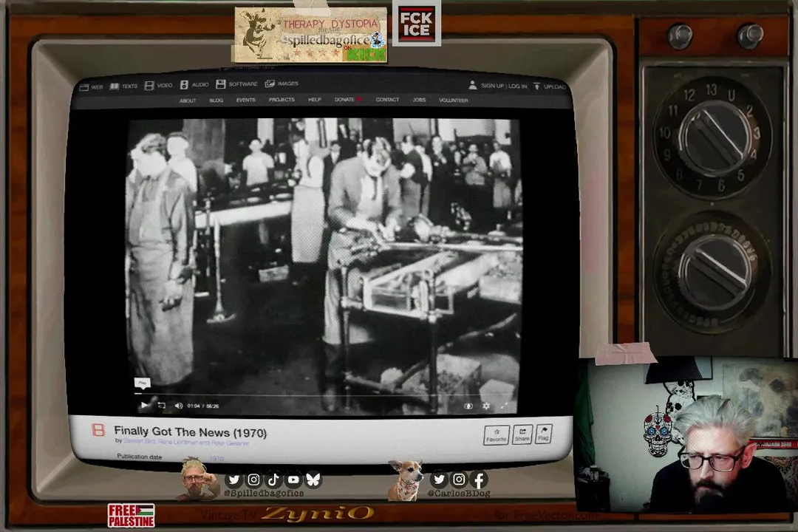This screenshot has width=798, height=532.
Task: Click the rewind button beside Play
Action: pos(161,406)
